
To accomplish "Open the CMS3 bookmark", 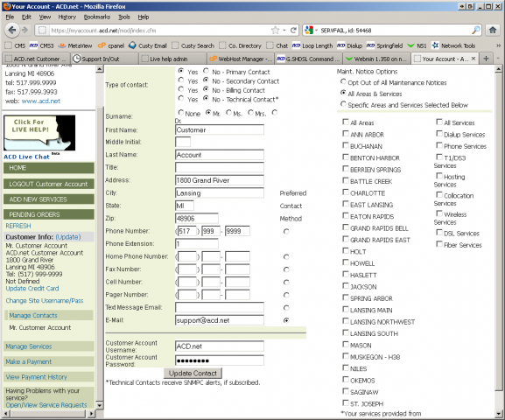I will 41,45.
